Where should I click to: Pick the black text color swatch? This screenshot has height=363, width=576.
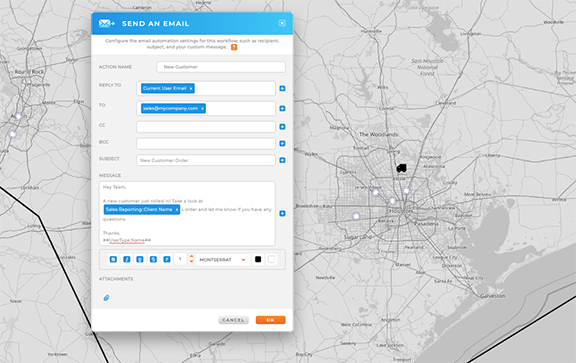click(x=258, y=259)
